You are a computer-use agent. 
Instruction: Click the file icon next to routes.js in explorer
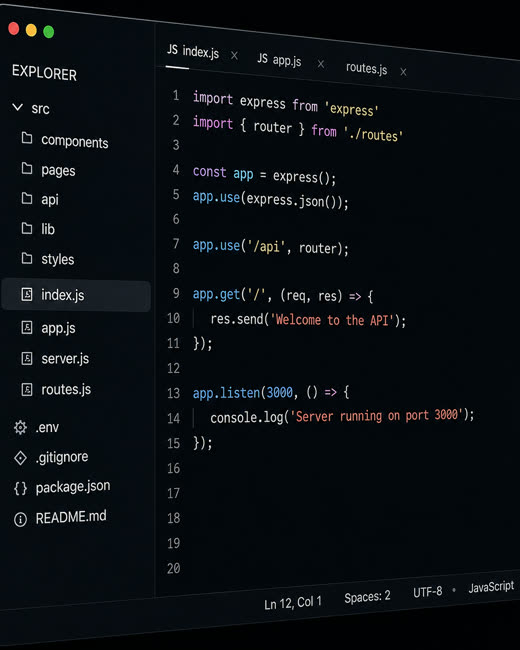(x=27, y=389)
